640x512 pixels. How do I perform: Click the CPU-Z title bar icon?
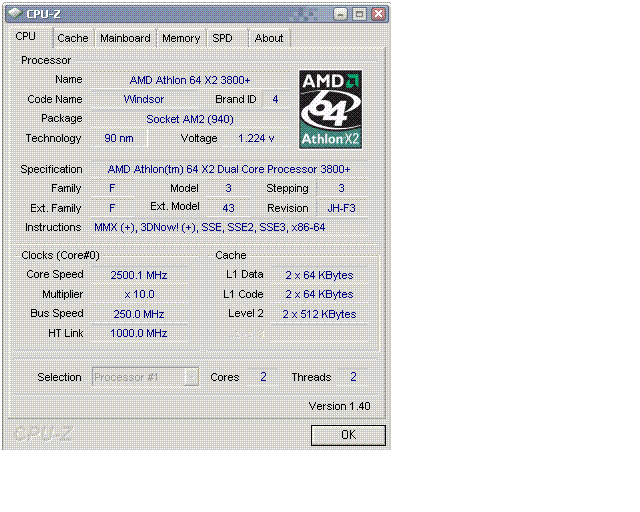tap(16, 13)
